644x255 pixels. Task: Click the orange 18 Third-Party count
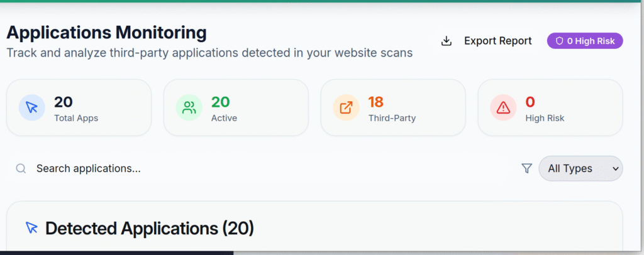376,102
